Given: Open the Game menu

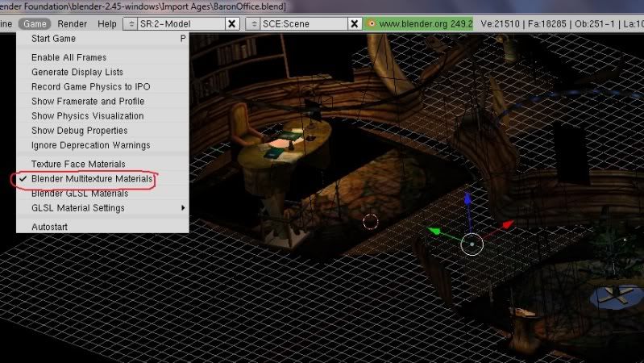Looking at the screenshot, I should (x=35, y=24).
